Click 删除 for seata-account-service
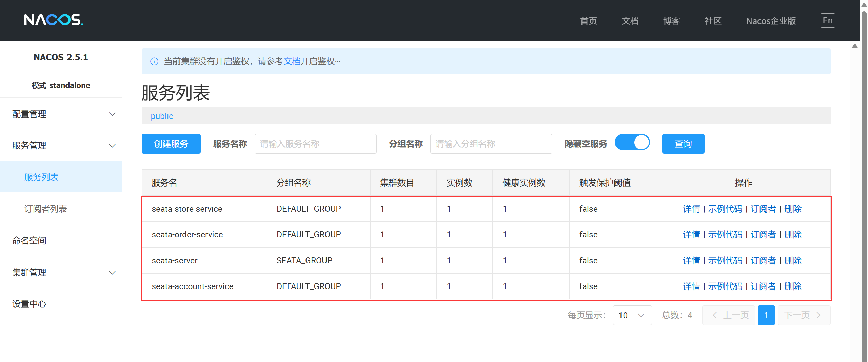Image resolution: width=868 pixels, height=362 pixels. click(x=793, y=286)
